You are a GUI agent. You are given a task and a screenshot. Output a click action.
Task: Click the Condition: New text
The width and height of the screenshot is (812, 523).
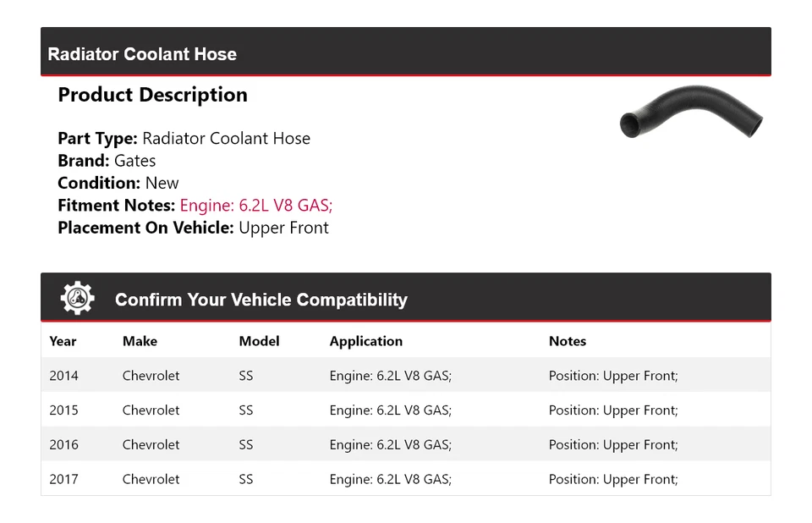(118, 183)
